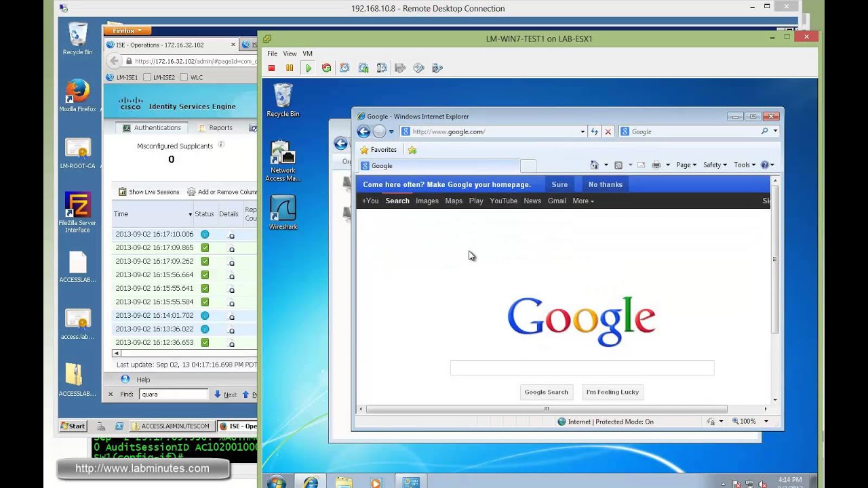Click No thanks on homepage prompt
The image size is (868, 488).
coord(605,184)
